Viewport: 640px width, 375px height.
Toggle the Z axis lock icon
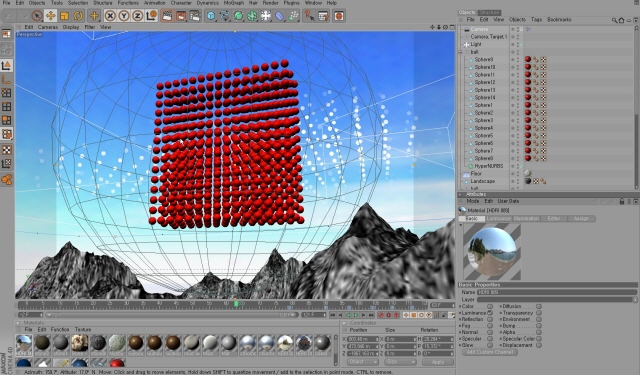coord(137,16)
